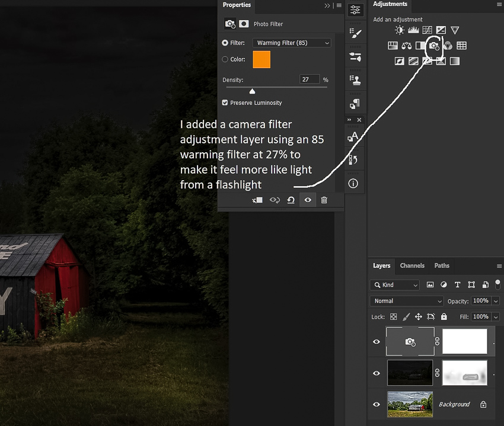Add a Color Balance adjustment
This screenshot has height=426, width=504.
pos(407,46)
